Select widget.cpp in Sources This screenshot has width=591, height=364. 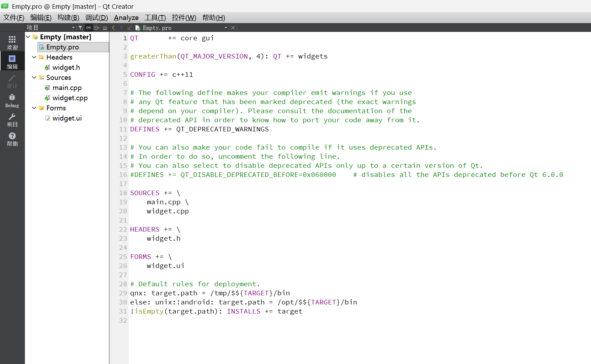pyautogui.click(x=70, y=98)
